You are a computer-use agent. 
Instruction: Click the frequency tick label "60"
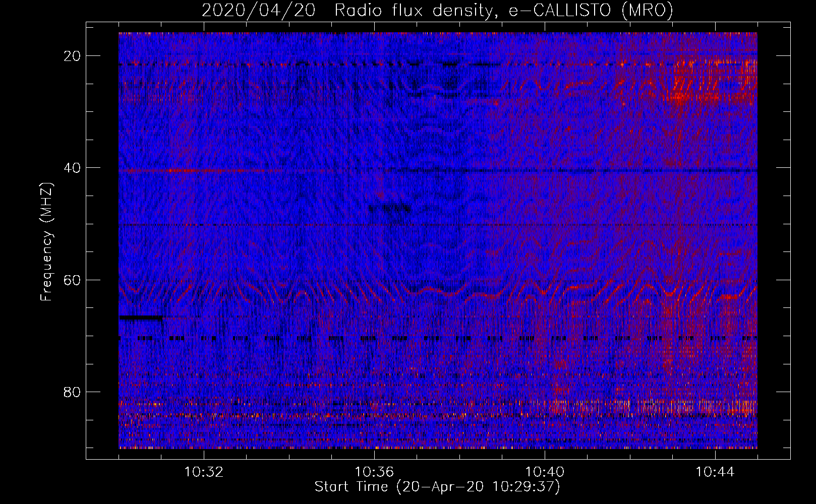coord(73,280)
